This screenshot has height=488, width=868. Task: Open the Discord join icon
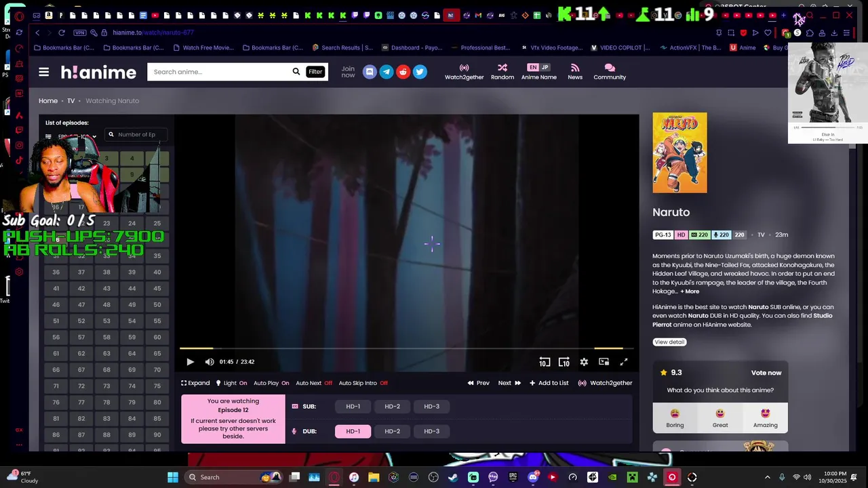[x=370, y=72]
